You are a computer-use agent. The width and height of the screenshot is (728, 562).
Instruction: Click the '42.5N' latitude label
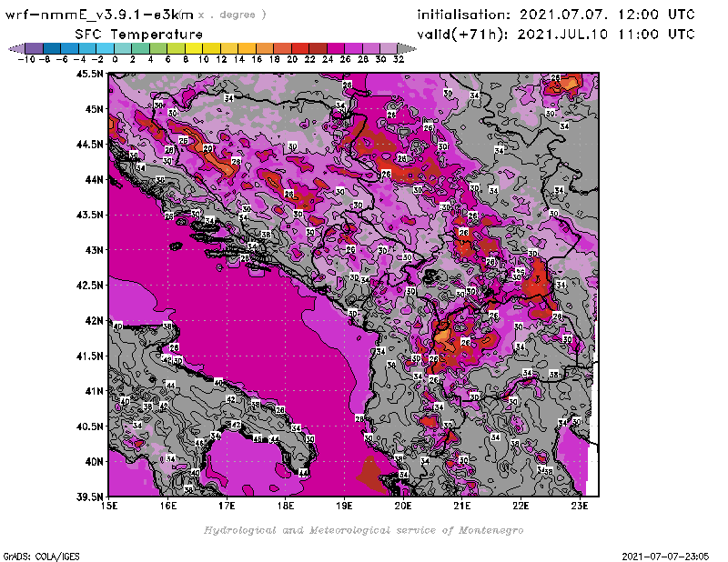pos(89,286)
